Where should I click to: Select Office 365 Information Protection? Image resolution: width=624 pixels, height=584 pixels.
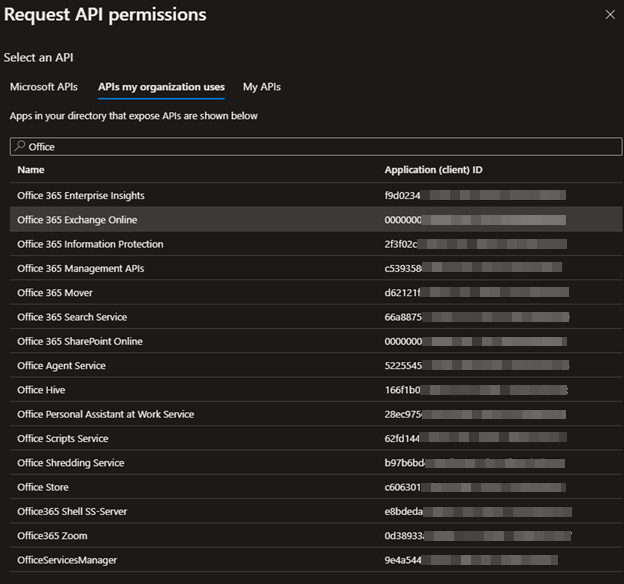click(x=90, y=244)
